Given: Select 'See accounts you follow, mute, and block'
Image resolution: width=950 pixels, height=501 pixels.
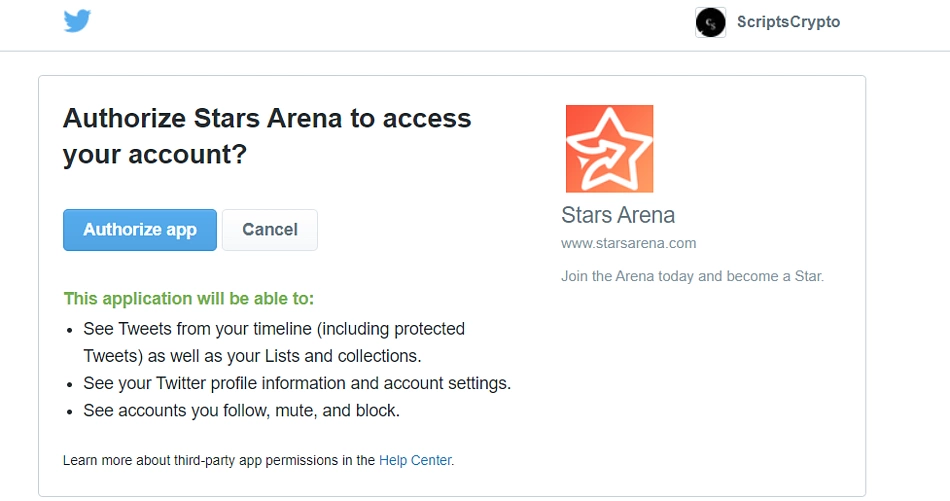Looking at the screenshot, I should tap(242, 411).
